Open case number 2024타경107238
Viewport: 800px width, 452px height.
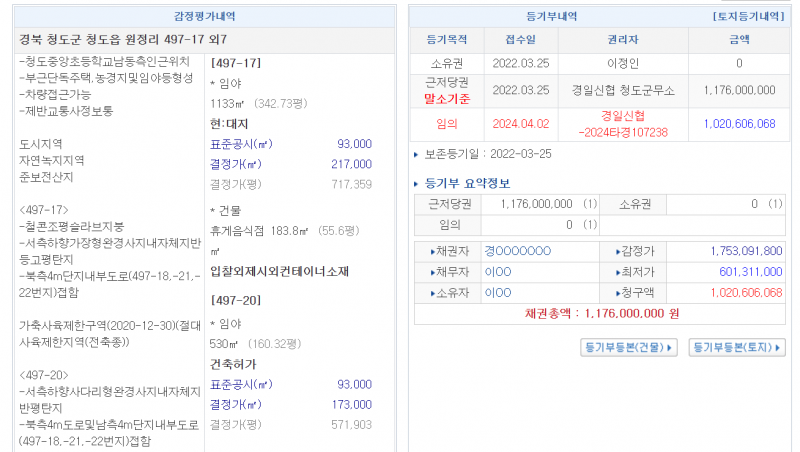click(625, 132)
